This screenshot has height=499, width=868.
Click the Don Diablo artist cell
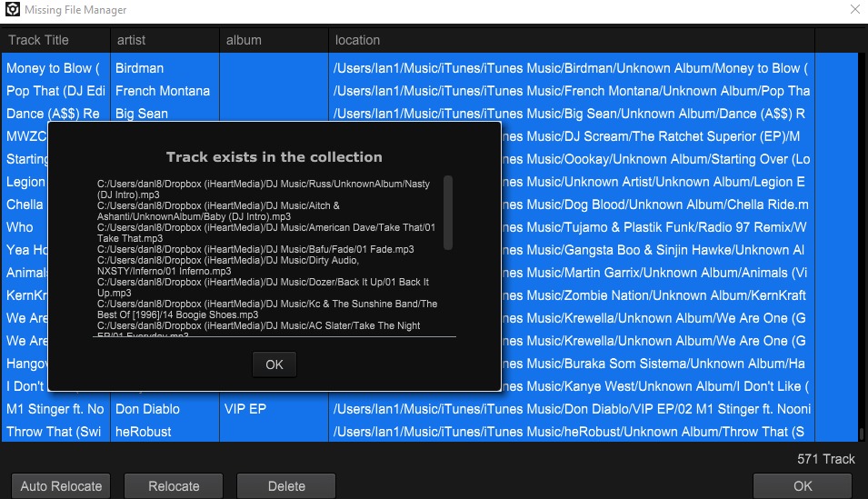click(x=147, y=409)
